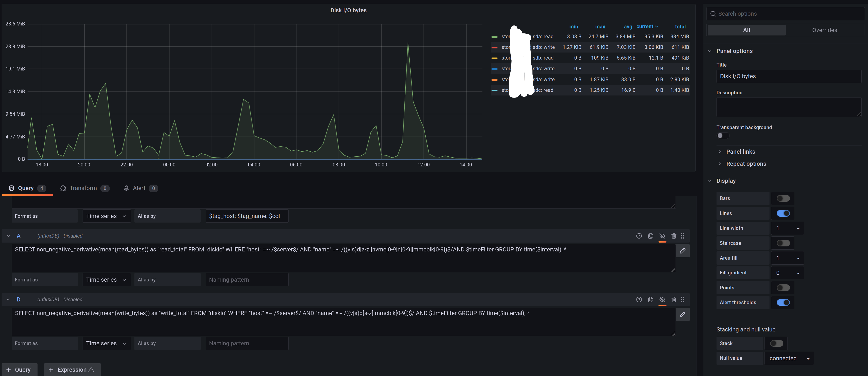Open Line width dropdown
The height and width of the screenshot is (376, 868).
(787, 228)
